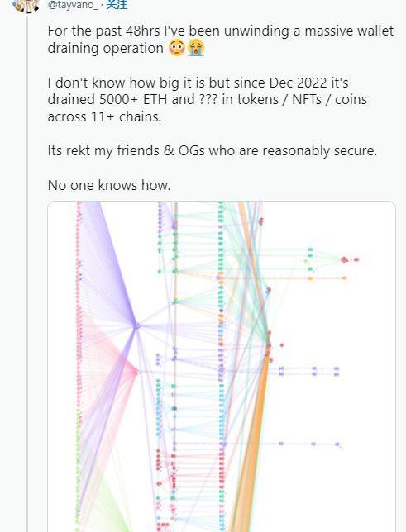Screen dimensions: 406x532
Task: Open the tweet author's profile avatar
Action: click(26, 5)
